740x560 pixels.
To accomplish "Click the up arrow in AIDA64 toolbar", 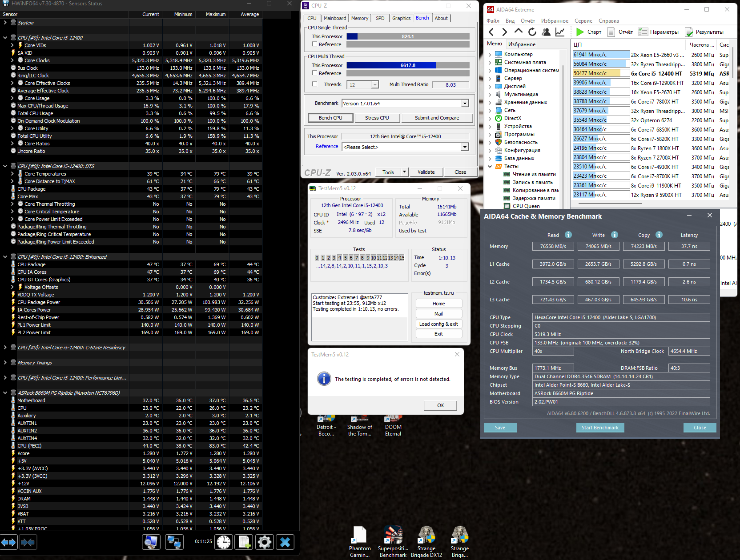I will (518, 32).
